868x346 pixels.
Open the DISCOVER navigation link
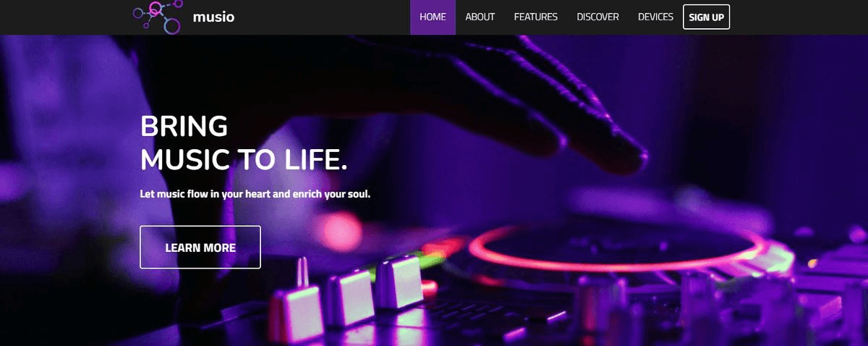[598, 17]
